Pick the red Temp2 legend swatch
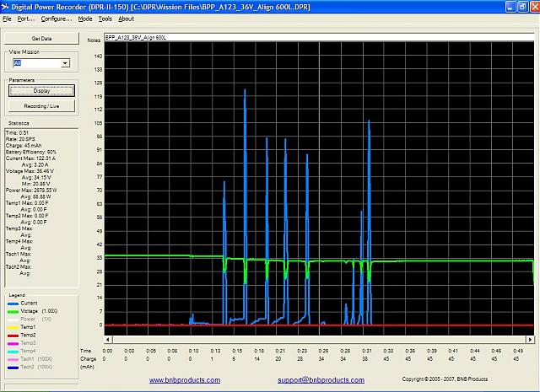The height and width of the screenshot is (392, 540). (x=12, y=336)
